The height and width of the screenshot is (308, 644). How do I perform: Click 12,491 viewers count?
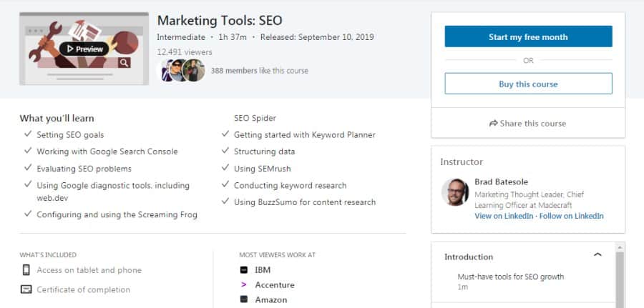185,52
